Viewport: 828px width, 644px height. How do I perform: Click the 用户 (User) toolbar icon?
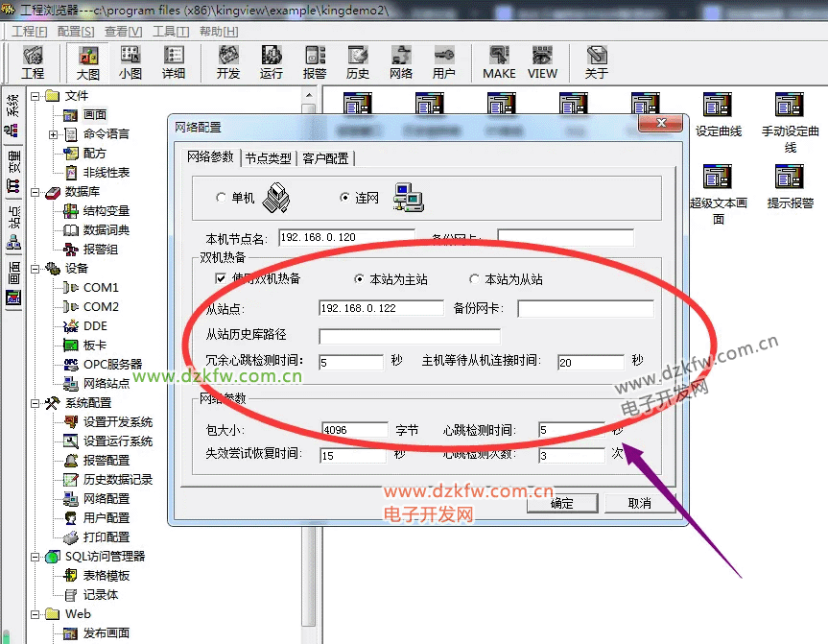point(444,62)
